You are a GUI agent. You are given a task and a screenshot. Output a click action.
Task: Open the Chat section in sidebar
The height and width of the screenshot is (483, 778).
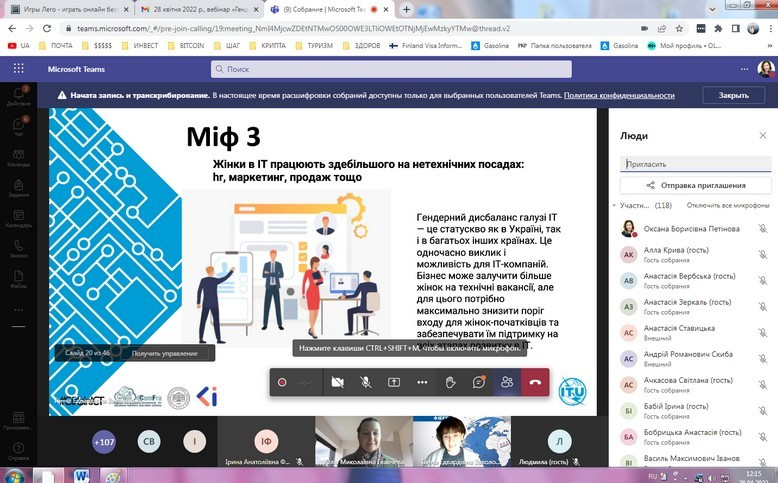coord(18,126)
